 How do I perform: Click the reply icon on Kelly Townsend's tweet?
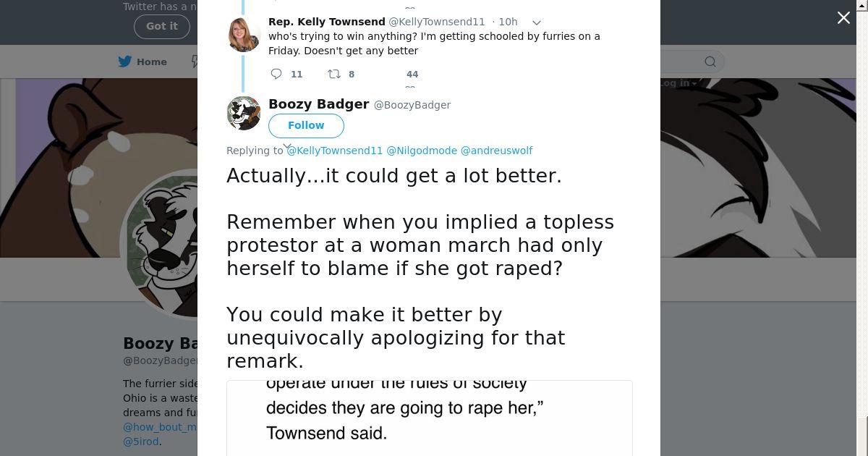(x=276, y=74)
